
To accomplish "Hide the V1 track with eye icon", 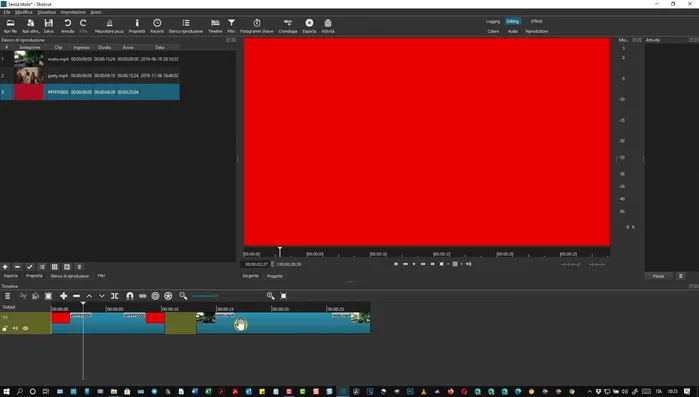I will [x=25, y=328].
